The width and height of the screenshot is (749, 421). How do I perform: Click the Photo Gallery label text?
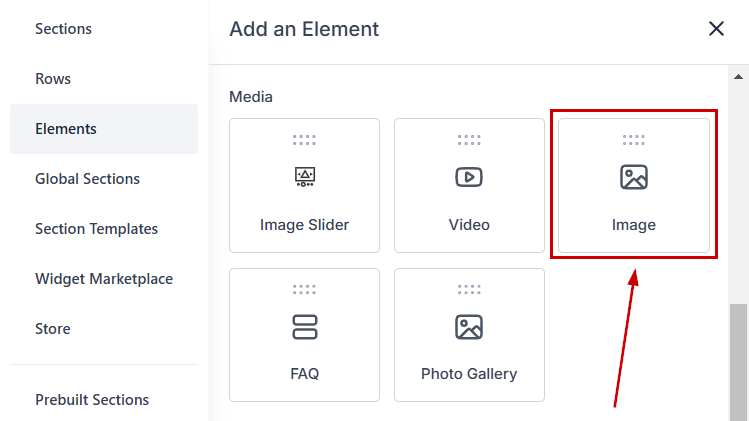coord(469,374)
